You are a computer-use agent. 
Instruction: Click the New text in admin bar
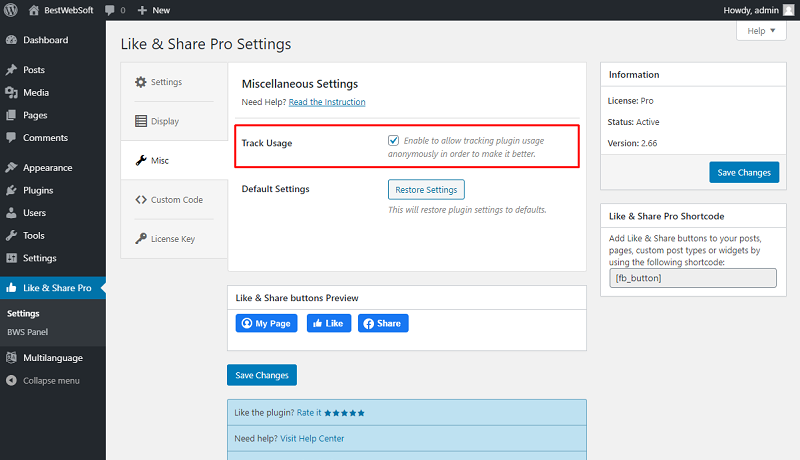coord(161,10)
